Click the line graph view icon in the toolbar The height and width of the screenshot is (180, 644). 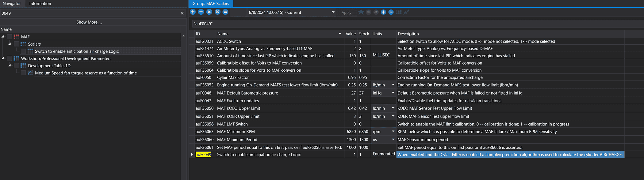[x=406, y=12]
